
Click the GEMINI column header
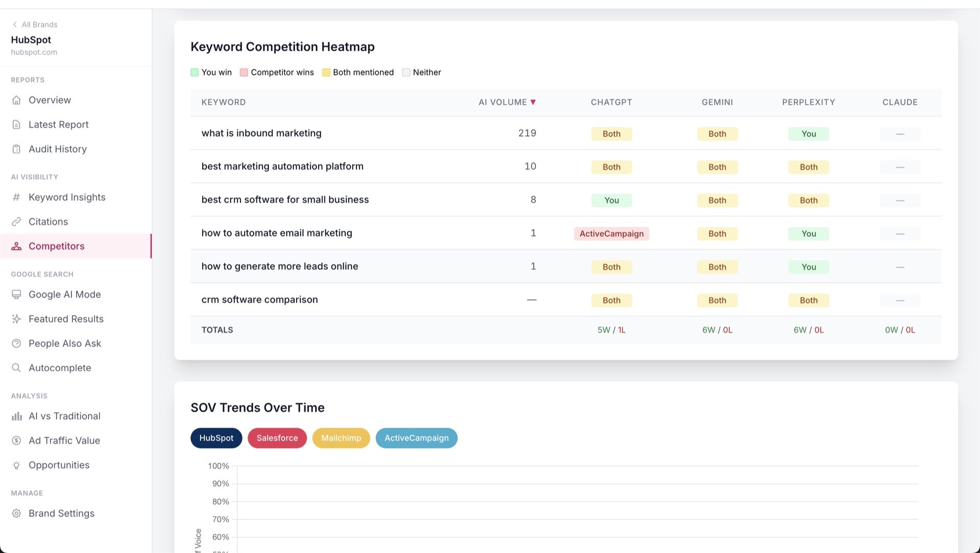click(717, 102)
